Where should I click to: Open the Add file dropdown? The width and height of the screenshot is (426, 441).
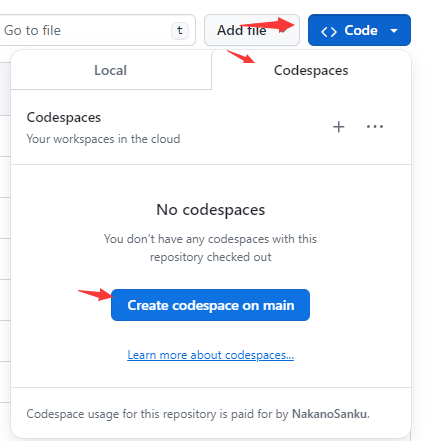[x=252, y=30]
